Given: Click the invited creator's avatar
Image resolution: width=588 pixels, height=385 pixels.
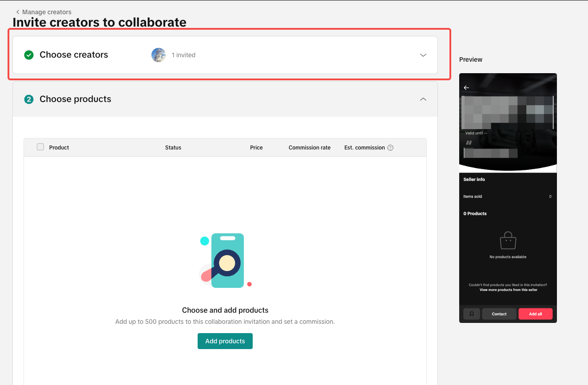Looking at the screenshot, I should point(159,55).
